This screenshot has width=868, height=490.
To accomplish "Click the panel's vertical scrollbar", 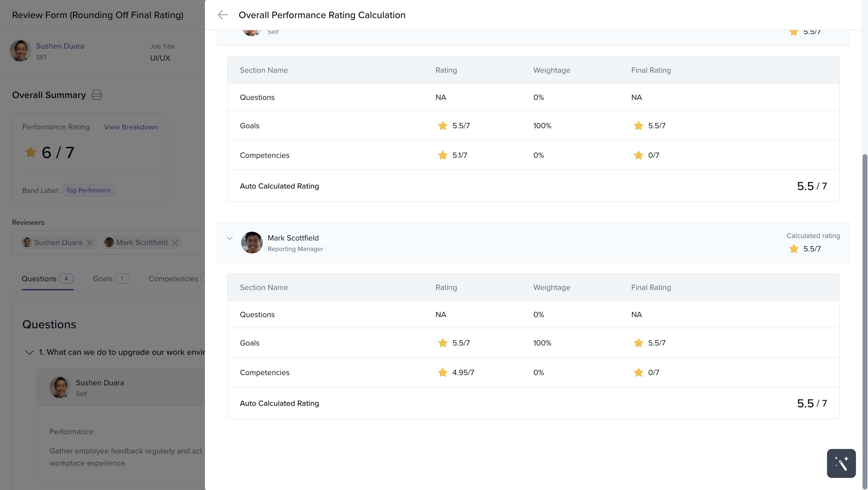I will 865,320.
